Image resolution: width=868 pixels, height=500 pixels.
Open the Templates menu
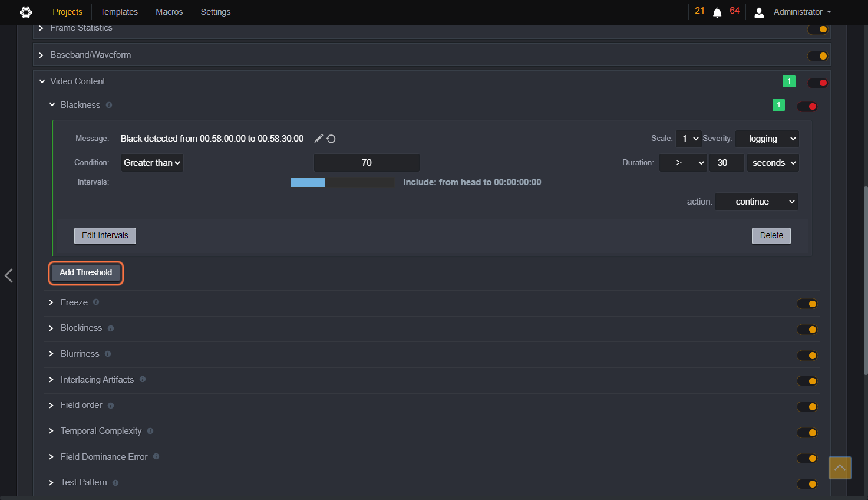pyautogui.click(x=119, y=12)
